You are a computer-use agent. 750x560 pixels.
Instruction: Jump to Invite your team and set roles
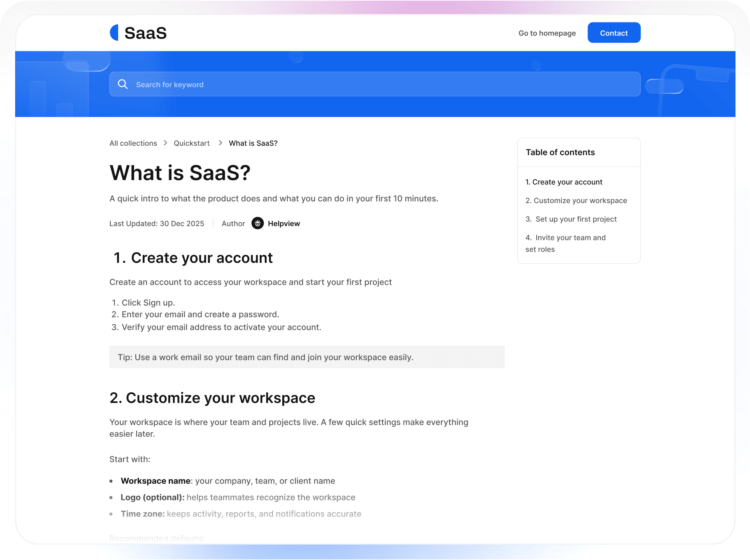coord(565,238)
